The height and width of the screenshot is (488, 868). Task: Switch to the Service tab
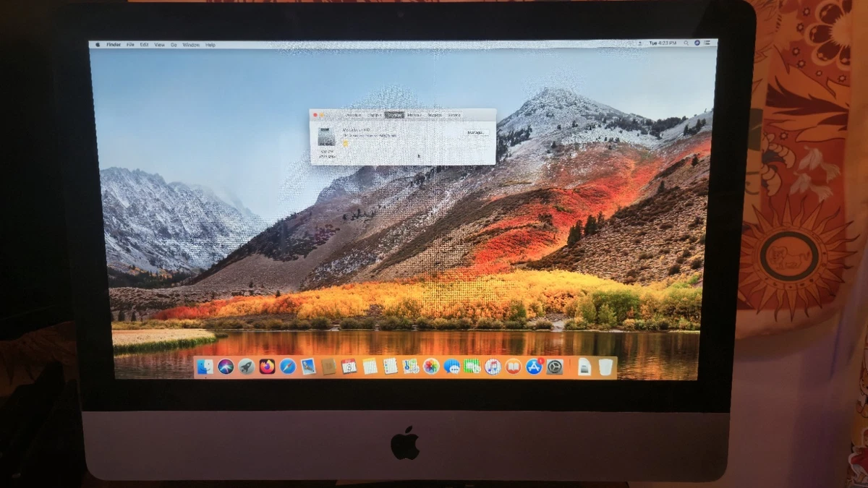tap(454, 115)
